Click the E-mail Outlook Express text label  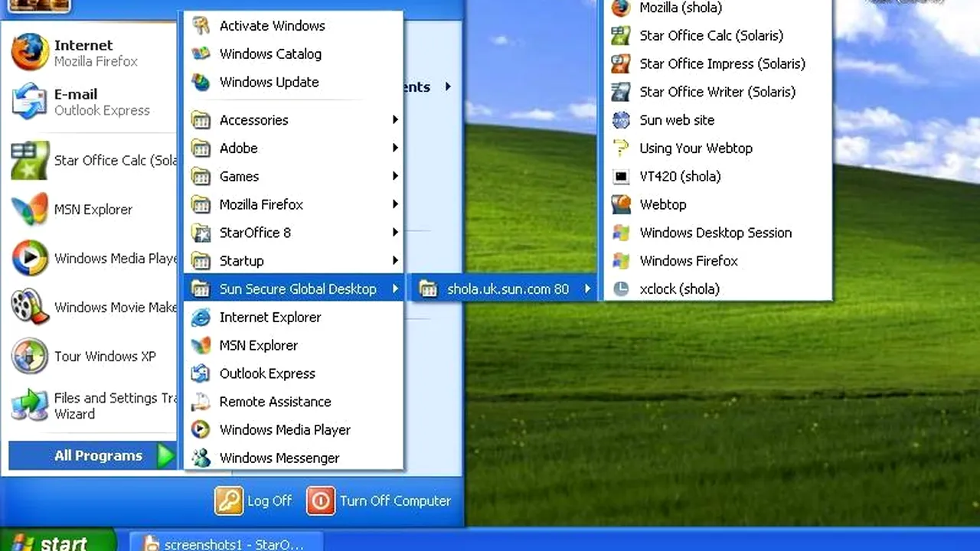click(102, 102)
